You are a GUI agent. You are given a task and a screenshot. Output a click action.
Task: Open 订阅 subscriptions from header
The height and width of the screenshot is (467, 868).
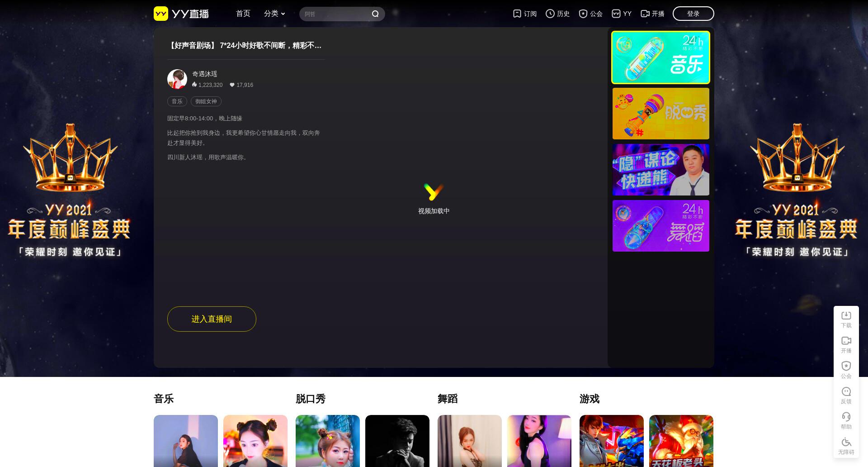[525, 14]
